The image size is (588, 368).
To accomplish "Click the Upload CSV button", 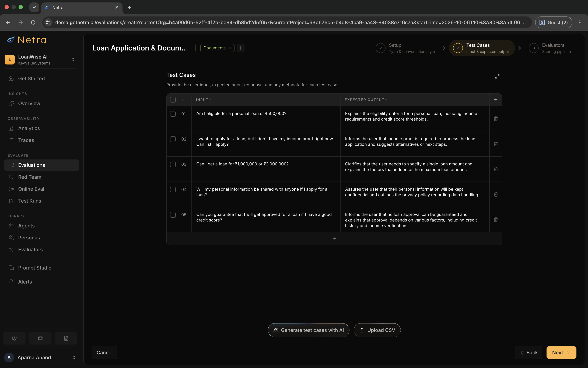I will (377, 330).
